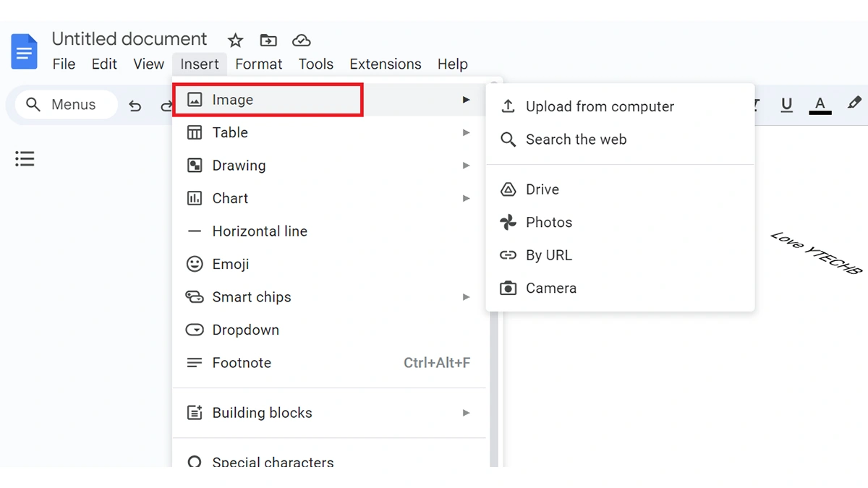Expand the Smart chips submenu arrow
This screenshot has height=488, width=868.
[x=467, y=297]
